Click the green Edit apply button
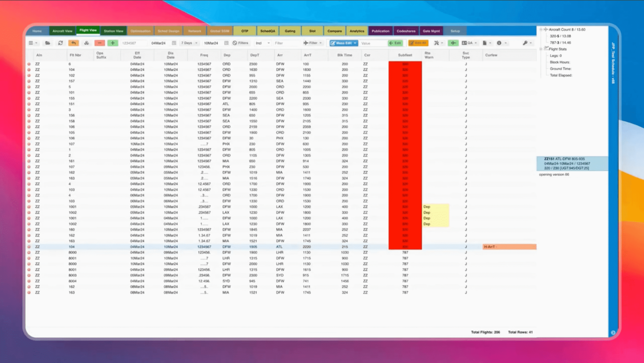Image resolution: width=644 pixels, height=363 pixels. click(x=395, y=43)
